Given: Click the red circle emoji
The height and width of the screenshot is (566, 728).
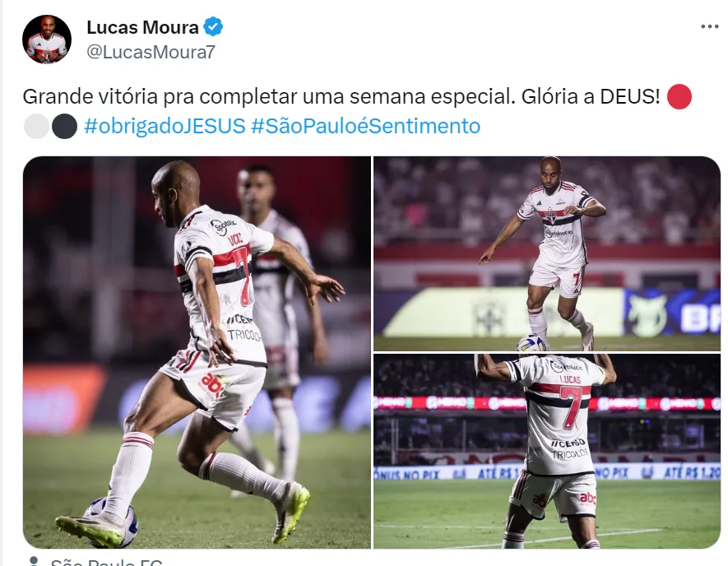Looking at the screenshot, I should point(679,96).
